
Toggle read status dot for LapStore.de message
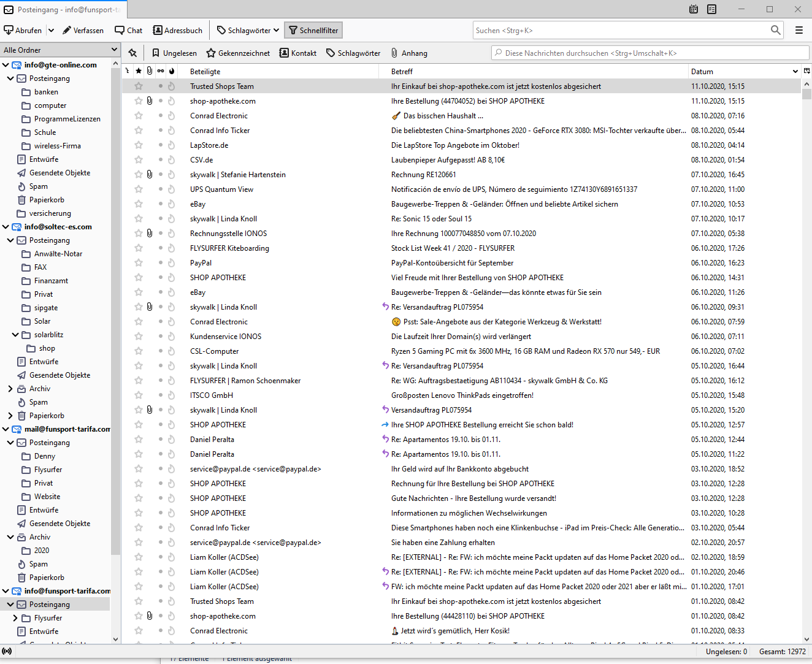coord(161,145)
